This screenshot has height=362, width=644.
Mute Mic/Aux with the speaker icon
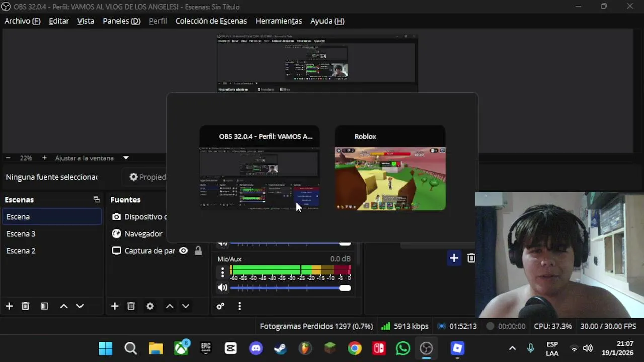tap(222, 288)
